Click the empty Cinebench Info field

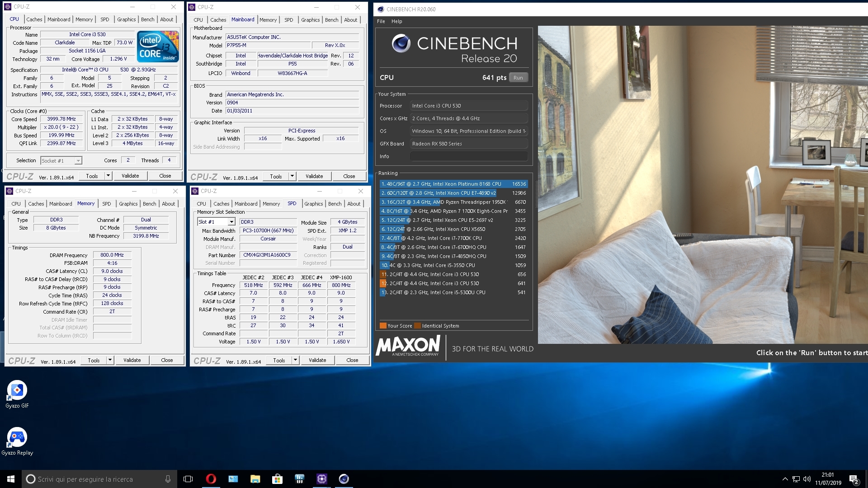469,156
